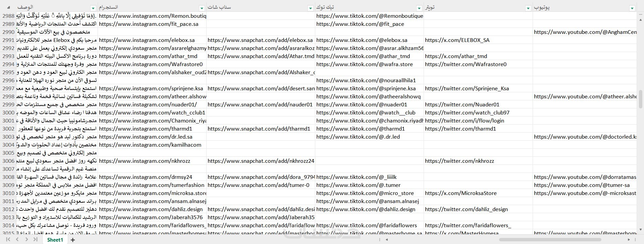644x244 pixels.
Task: Open the تويتر column filter dropdown
Action: [528, 8]
